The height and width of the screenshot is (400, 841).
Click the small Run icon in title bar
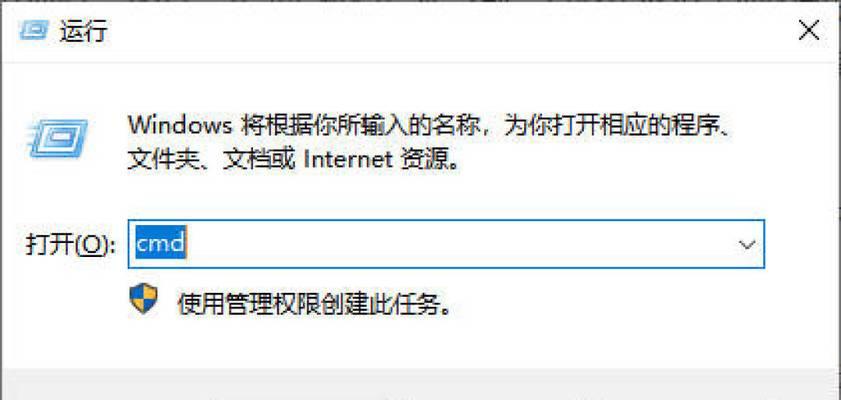coord(35,31)
